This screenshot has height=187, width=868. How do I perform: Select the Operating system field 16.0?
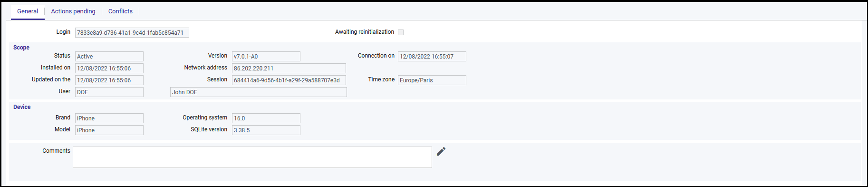266,118
